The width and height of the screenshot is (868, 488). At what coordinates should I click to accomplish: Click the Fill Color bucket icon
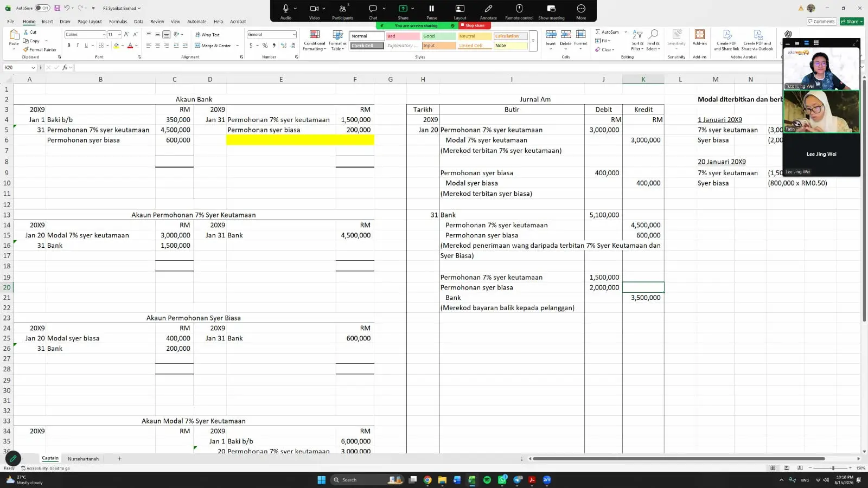116,46
